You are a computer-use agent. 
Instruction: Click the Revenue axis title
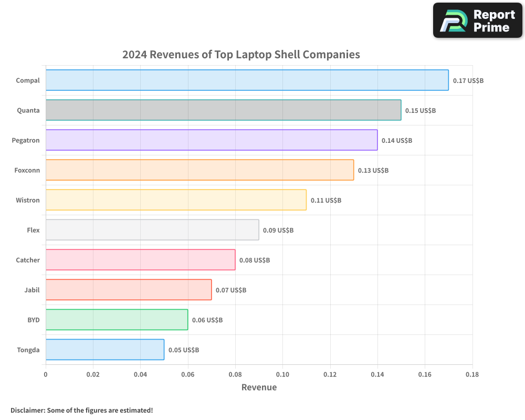click(259, 387)
